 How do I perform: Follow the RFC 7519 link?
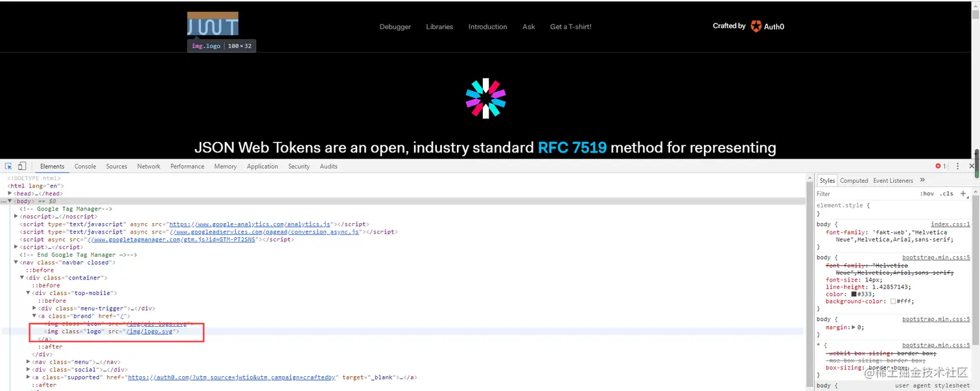(x=572, y=147)
